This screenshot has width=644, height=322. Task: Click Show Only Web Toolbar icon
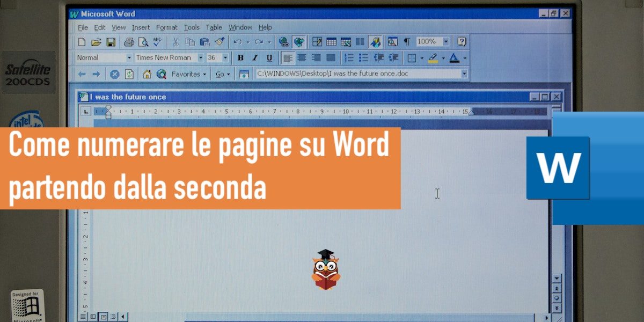click(x=244, y=74)
